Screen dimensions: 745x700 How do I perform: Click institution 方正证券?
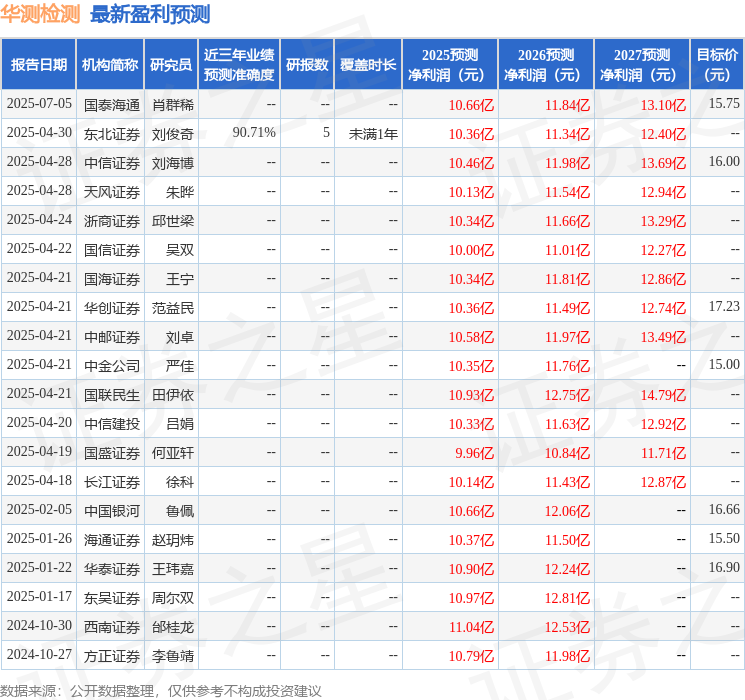(112, 656)
